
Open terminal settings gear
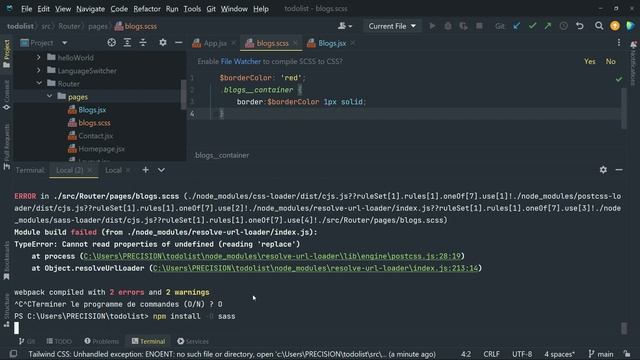(603, 170)
